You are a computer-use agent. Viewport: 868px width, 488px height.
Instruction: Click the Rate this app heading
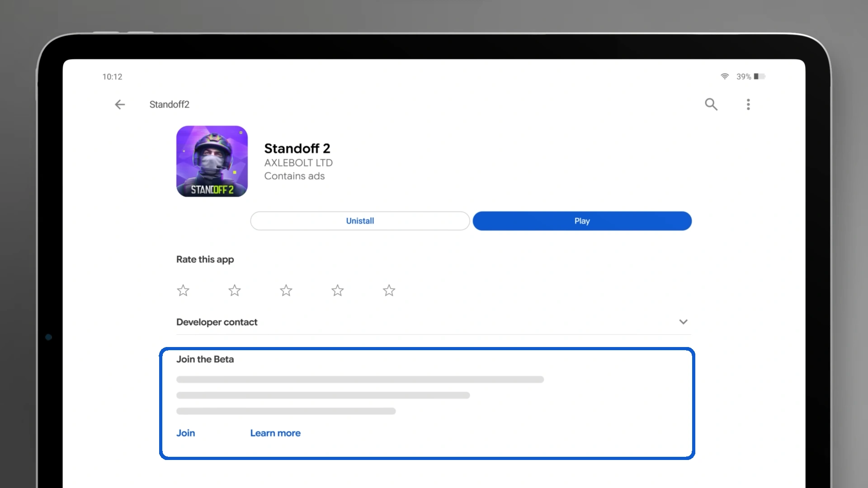coord(205,259)
